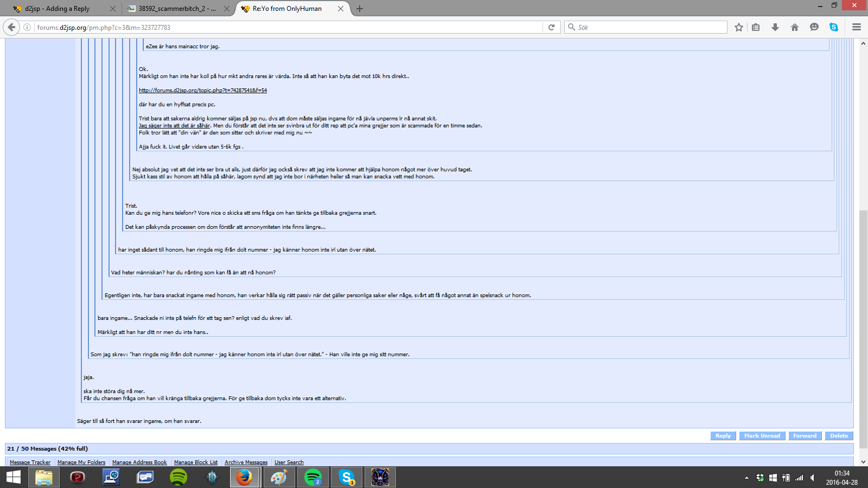This screenshot has width=868, height=488.
Task: Reload the current page
Action: point(551,27)
